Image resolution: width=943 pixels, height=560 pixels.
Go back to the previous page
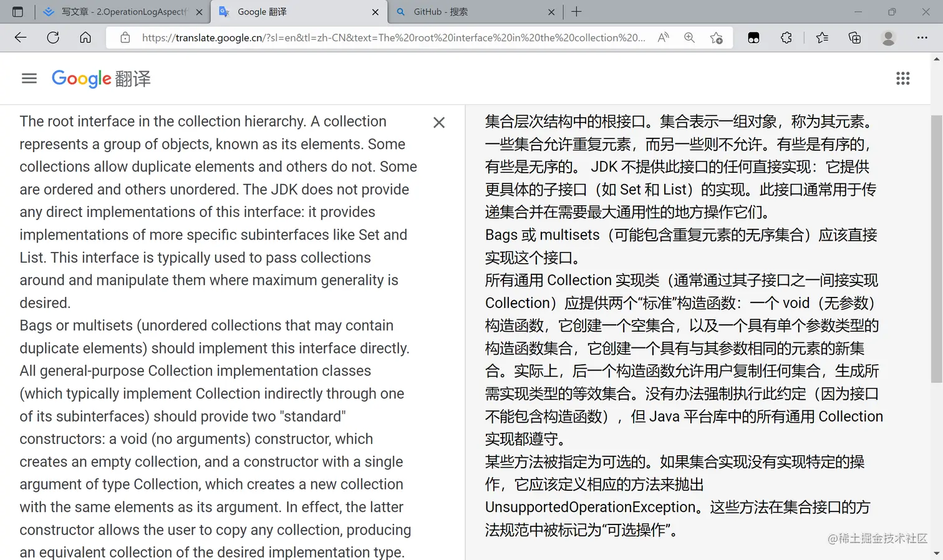tap(21, 37)
